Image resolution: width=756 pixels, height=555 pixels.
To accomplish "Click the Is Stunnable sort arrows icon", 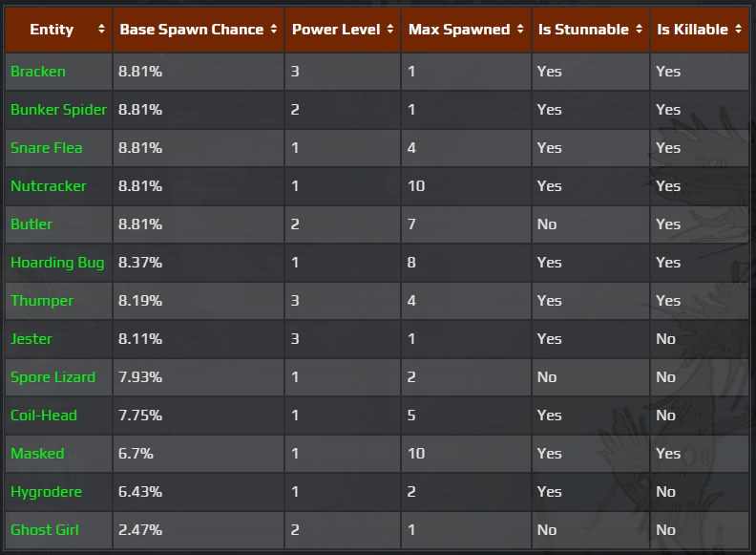I will tap(639, 30).
